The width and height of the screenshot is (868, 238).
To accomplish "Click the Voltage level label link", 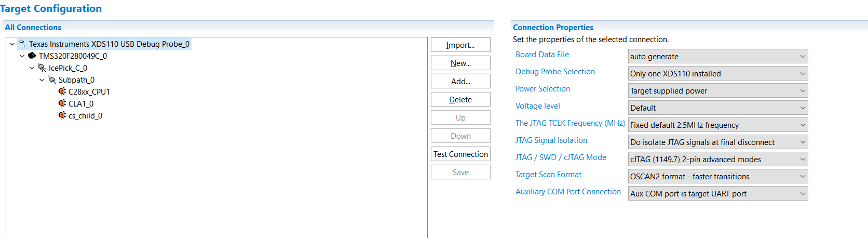I will [x=537, y=106].
